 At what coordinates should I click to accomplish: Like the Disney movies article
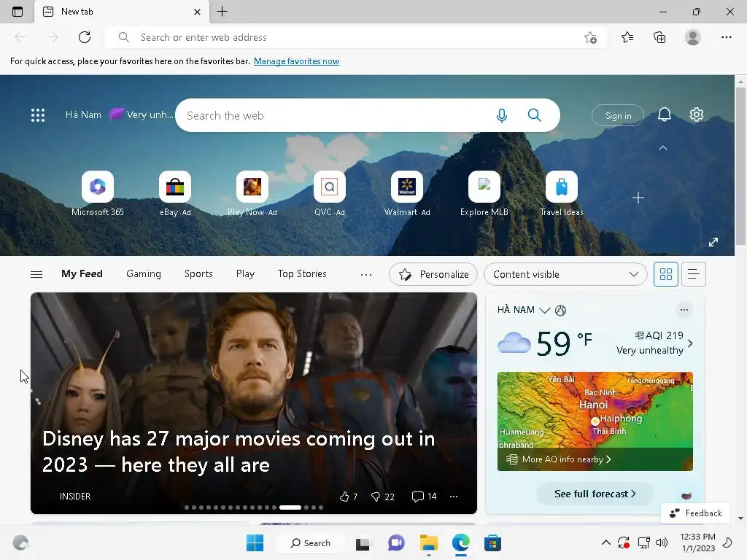pos(348,497)
